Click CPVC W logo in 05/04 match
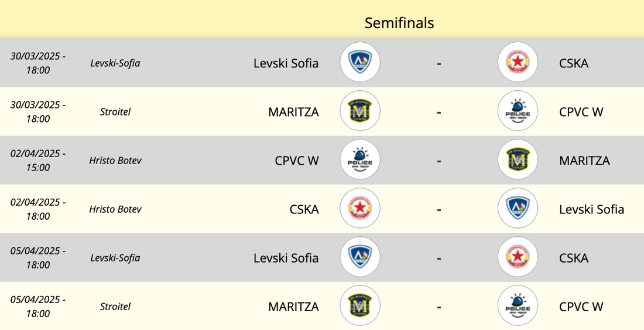 pos(518,305)
